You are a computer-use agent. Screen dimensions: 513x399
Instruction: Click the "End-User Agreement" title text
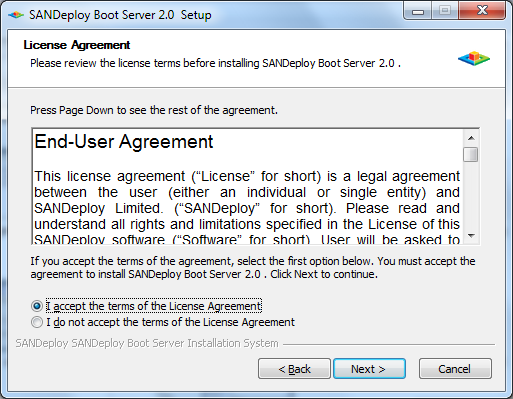click(x=124, y=142)
